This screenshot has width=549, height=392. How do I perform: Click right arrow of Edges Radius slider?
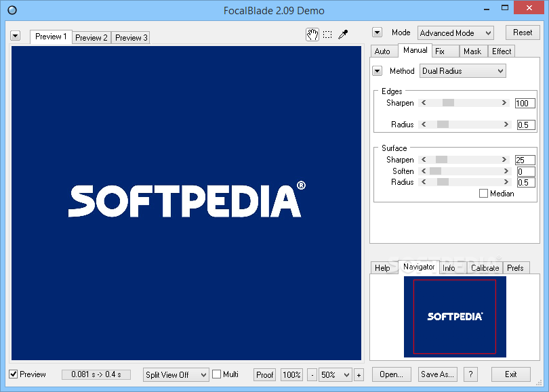pyautogui.click(x=506, y=125)
